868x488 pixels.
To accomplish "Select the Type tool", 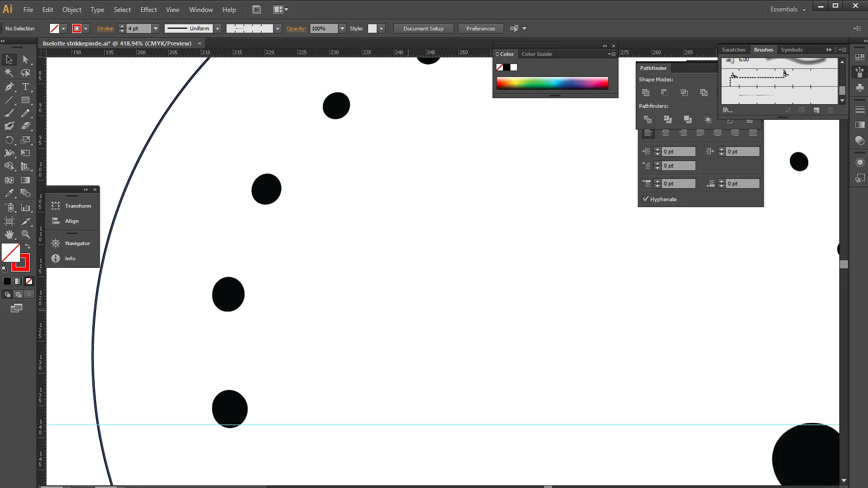I will [x=25, y=87].
